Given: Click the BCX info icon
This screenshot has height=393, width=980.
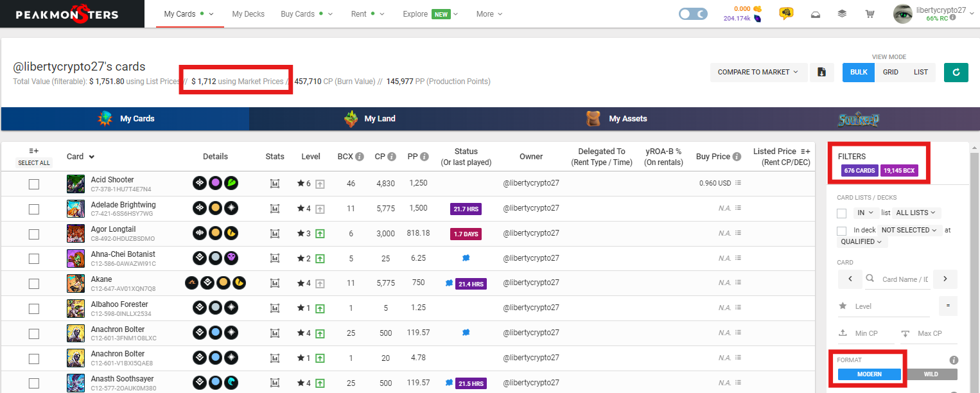Looking at the screenshot, I should click(x=360, y=157).
